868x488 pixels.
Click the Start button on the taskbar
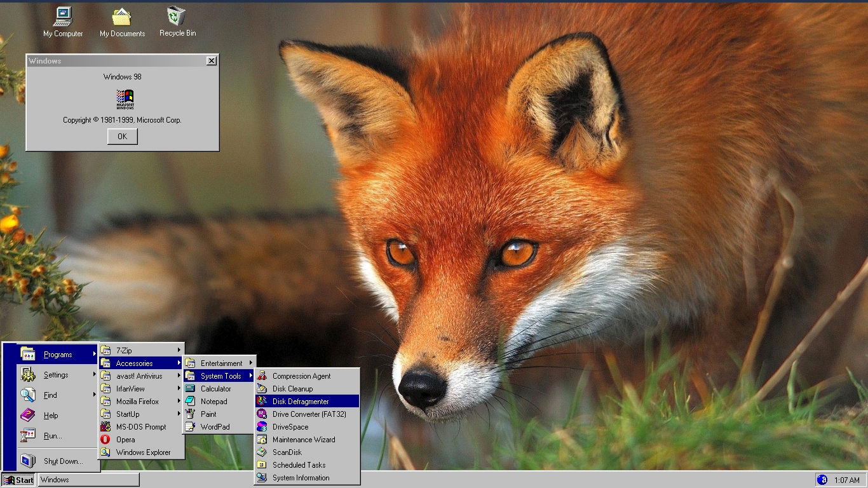click(x=18, y=480)
